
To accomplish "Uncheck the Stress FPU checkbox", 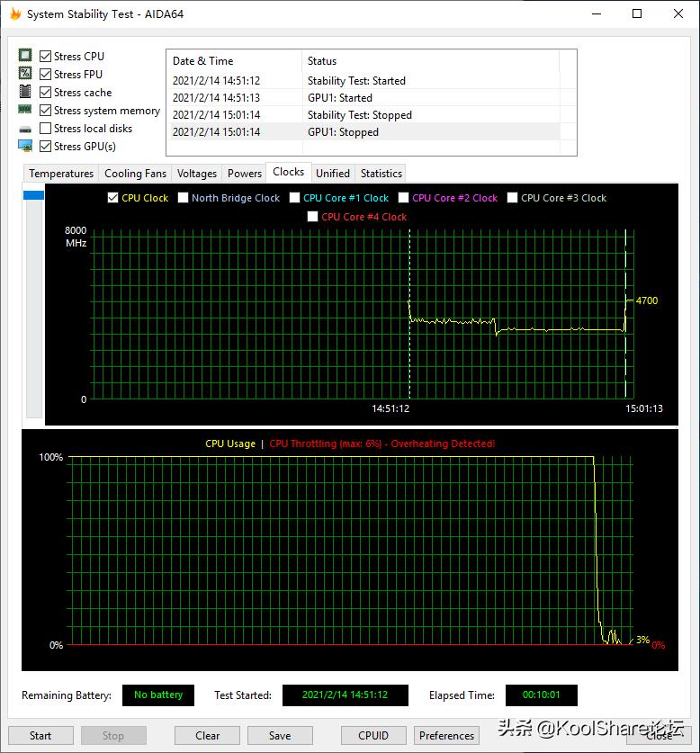I will click(45, 74).
